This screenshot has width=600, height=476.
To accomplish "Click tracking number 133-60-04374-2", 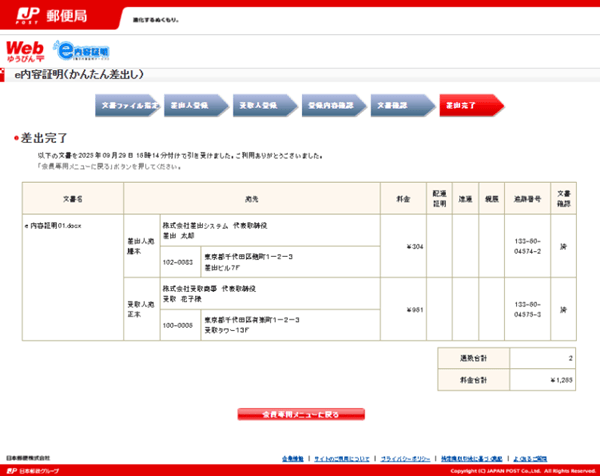I will [x=527, y=246].
